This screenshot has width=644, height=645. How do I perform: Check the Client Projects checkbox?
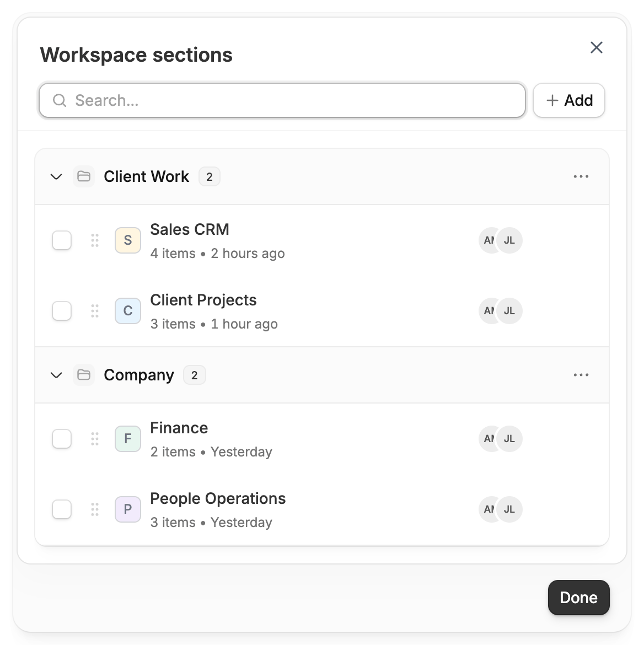click(x=62, y=311)
